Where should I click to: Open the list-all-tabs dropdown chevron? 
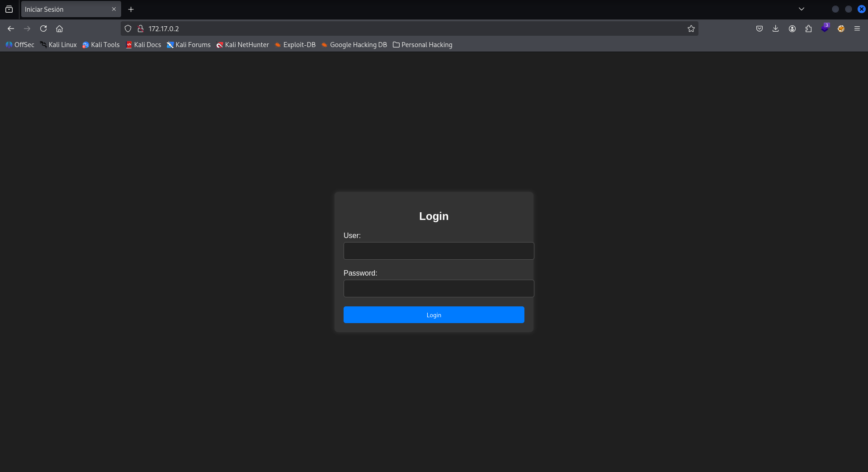(x=802, y=9)
